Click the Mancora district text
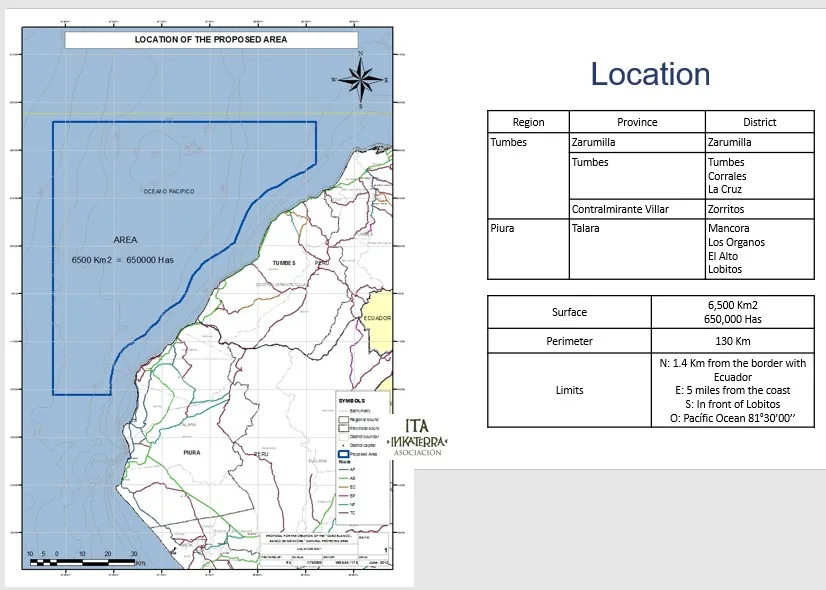Screen dimensions: 826x590 click(729, 228)
